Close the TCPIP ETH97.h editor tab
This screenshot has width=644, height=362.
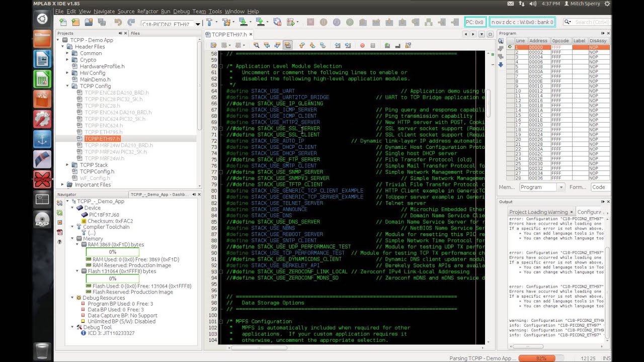pos(251,34)
